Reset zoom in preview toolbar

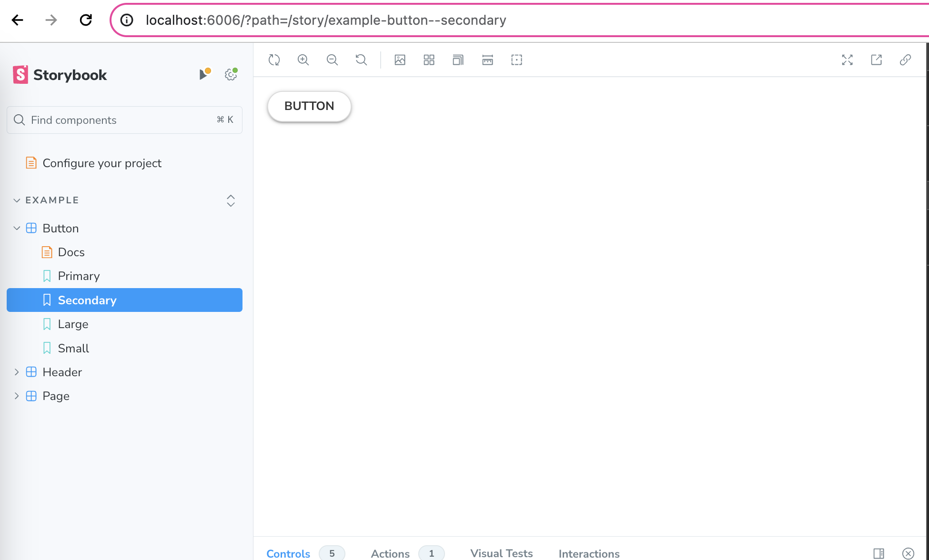[361, 60]
